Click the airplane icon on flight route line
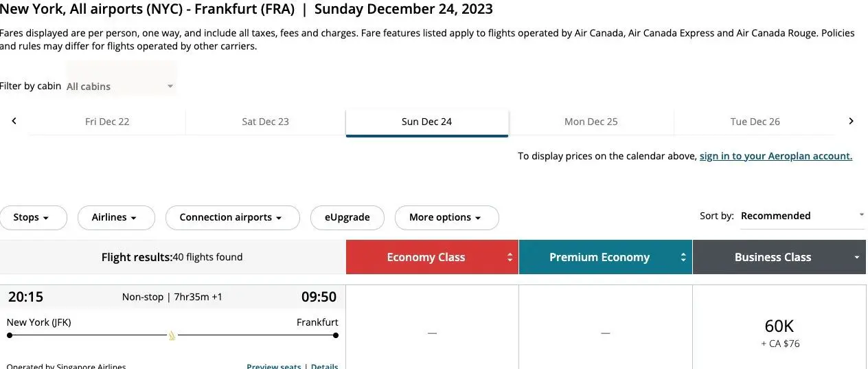The image size is (868, 369). pyautogui.click(x=172, y=335)
